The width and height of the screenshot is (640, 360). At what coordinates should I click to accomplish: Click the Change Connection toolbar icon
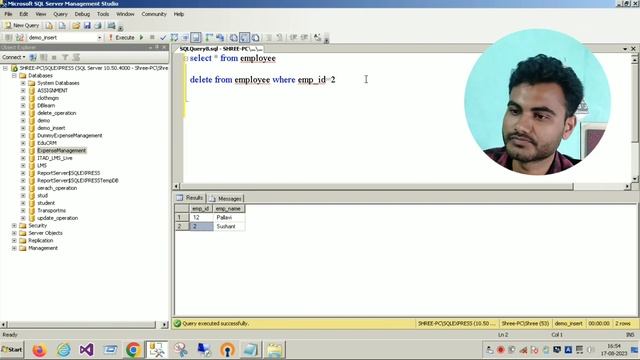click(20, 38)
